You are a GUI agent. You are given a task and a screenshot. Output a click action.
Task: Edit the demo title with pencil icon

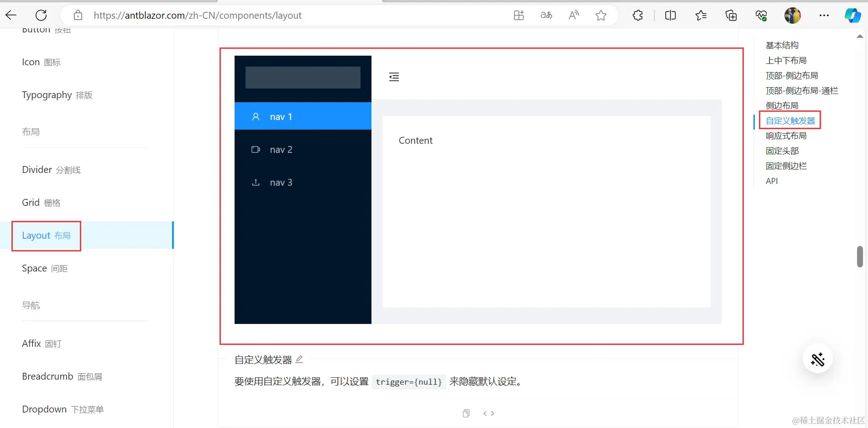(x=299, y=360)
